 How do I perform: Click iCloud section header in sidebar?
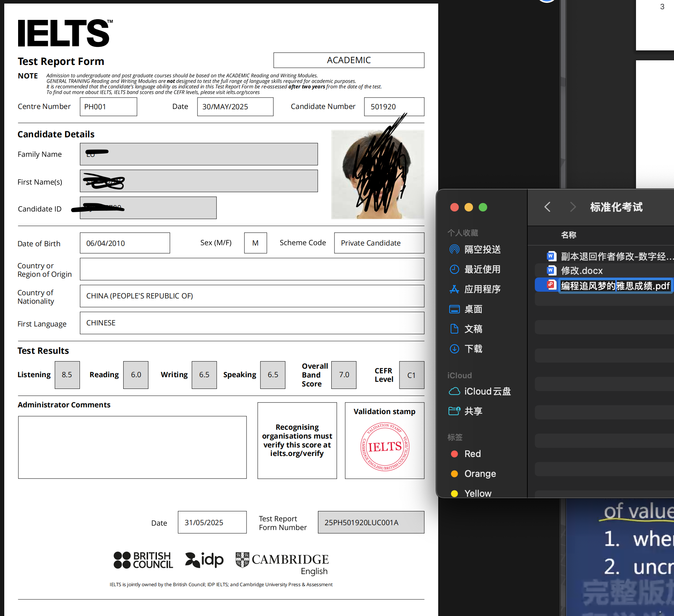[x=460, y=375]
